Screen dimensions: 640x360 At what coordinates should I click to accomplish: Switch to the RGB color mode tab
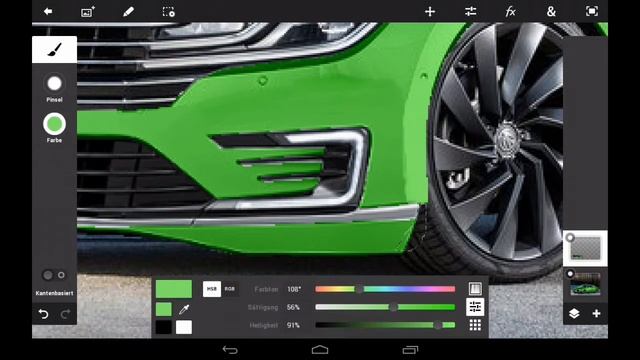pos(230,289)
